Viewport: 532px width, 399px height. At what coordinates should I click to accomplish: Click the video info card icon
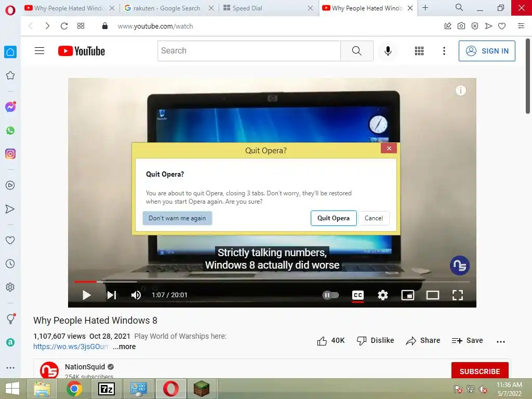(460, 90)
